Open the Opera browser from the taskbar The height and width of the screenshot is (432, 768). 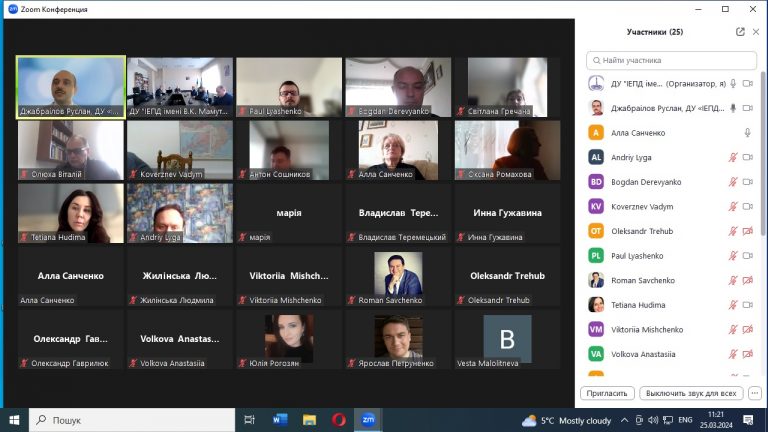click(339, 420)
